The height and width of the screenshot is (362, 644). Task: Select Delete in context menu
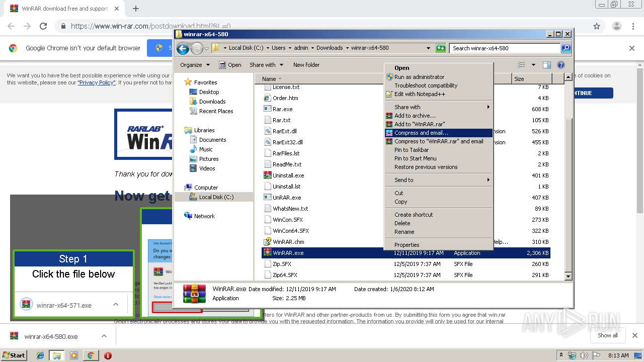439,223
